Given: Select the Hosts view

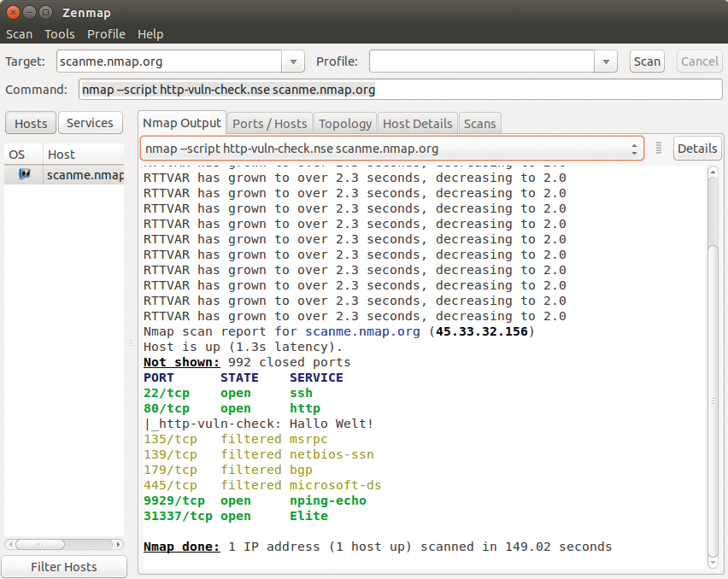Looking at the screenshot, I should point(30,122).
